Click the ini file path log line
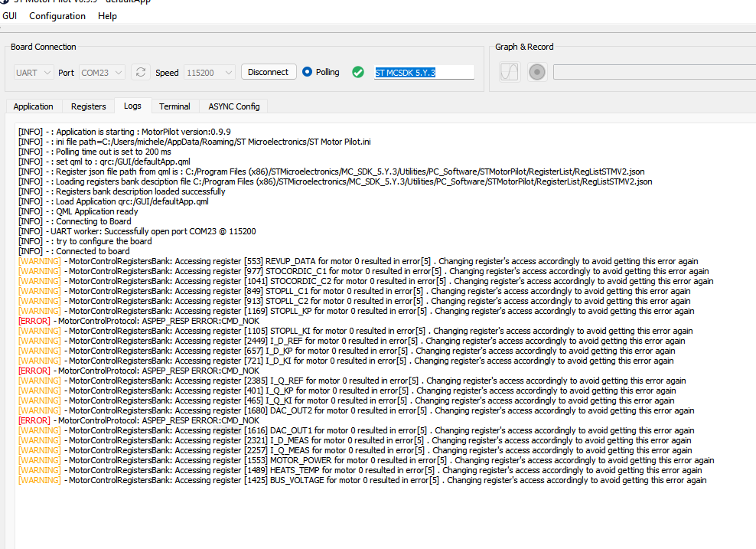Image resolution: width=756 pixels, height=549 pixels. click(x=194, y=142)
